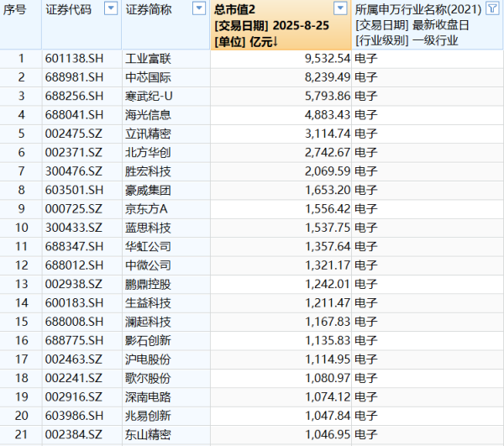Click the funnel filter icon on industry column

click(491, 9)
